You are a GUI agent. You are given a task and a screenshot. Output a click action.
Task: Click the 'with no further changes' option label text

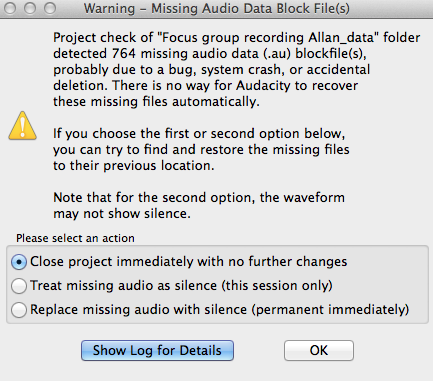pyautogui.click(x=272, y=262)
